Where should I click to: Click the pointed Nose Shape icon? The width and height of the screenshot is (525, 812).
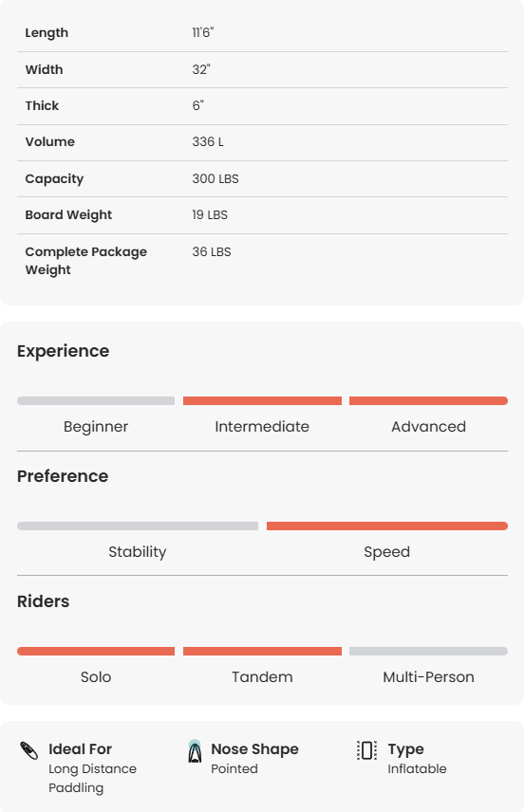[x=195, y=751]
